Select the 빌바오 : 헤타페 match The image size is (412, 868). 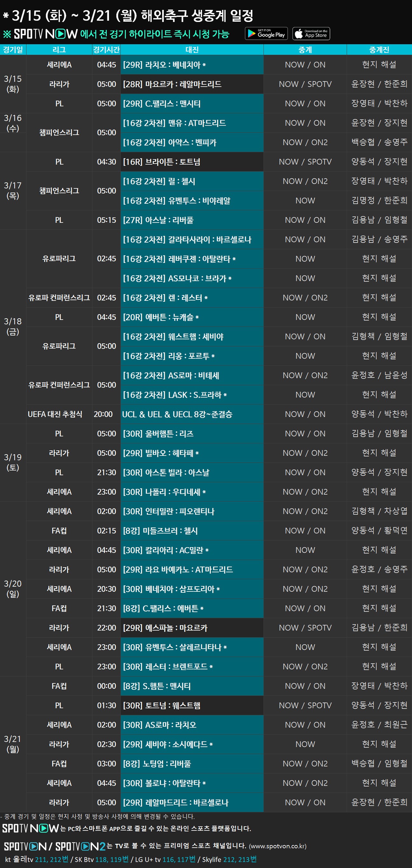(192, 453)
